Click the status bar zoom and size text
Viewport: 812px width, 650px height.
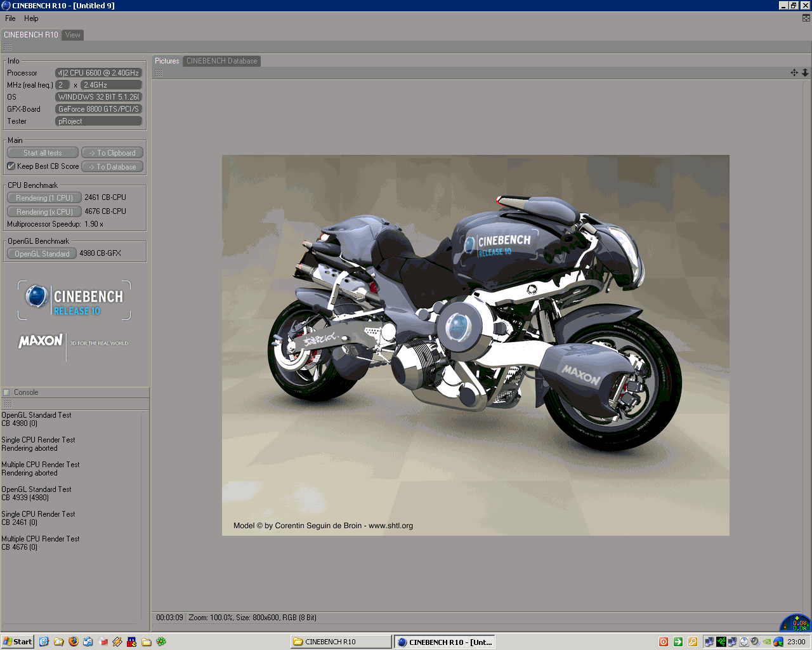[252, 618]
